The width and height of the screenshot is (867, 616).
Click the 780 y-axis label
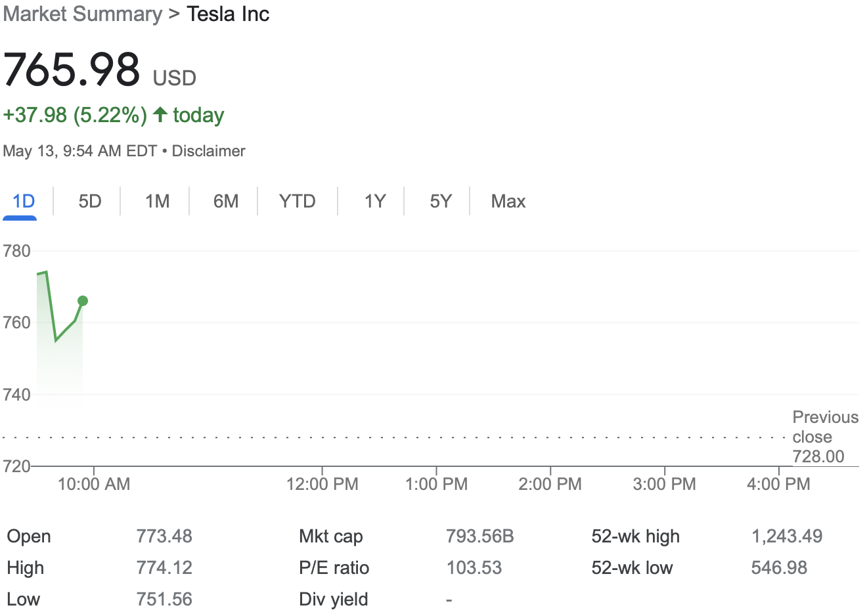point(17,251)
